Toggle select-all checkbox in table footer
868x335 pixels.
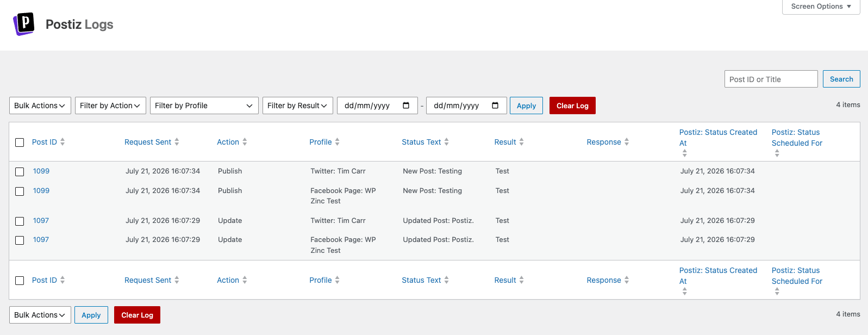tap(20, 281)
